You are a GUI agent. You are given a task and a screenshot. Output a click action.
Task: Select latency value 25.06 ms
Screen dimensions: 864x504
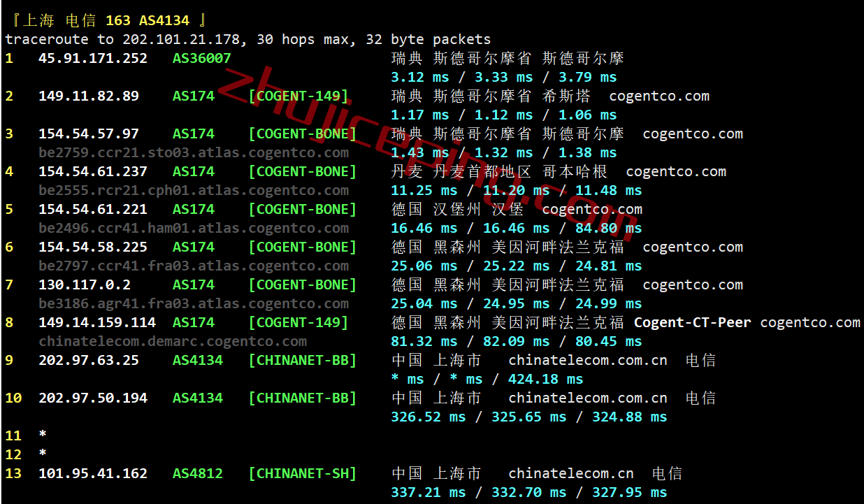point(424,266)
